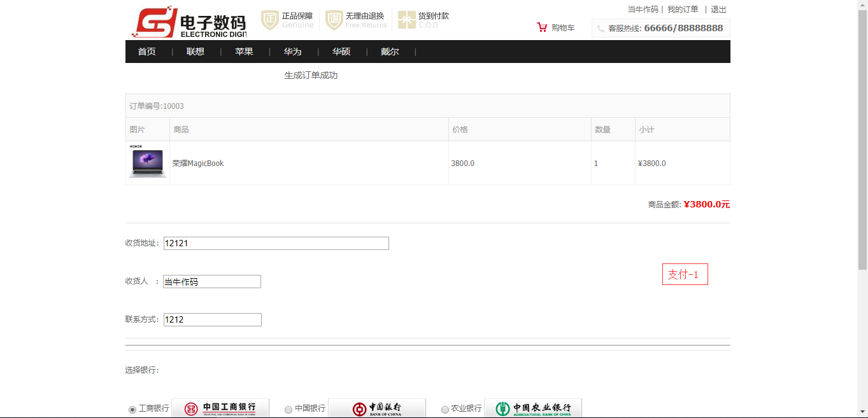Click the 订单编号:10003 text

(x=157, y=106)
